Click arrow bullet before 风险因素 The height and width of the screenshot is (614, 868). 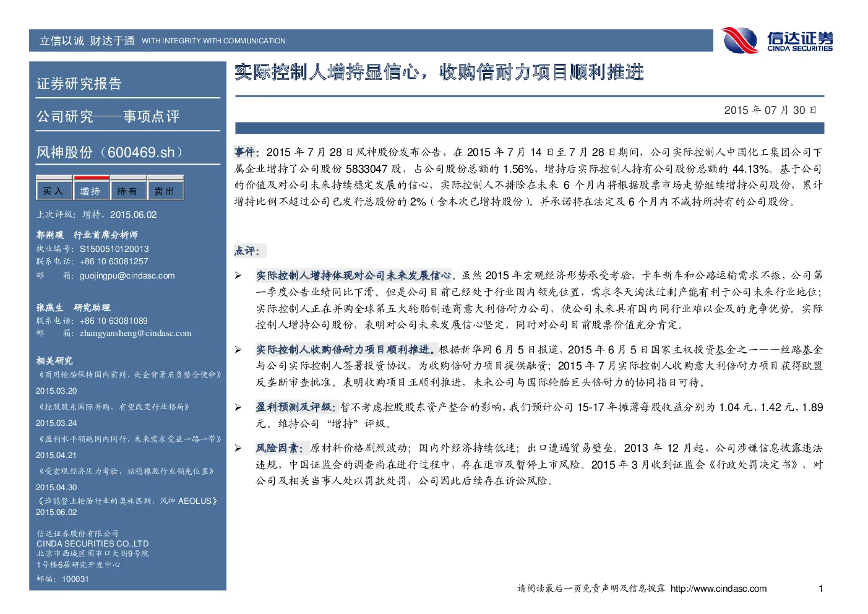point(238,448)
